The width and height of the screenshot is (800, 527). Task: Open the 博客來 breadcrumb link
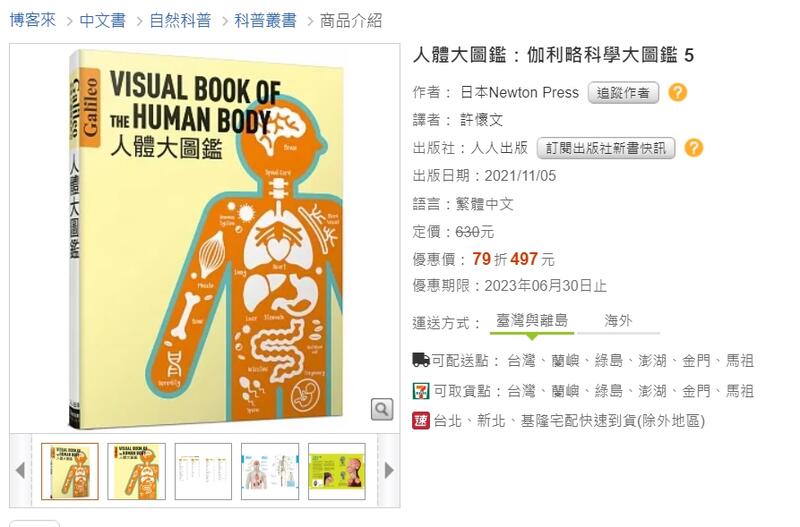coord(33,20)
